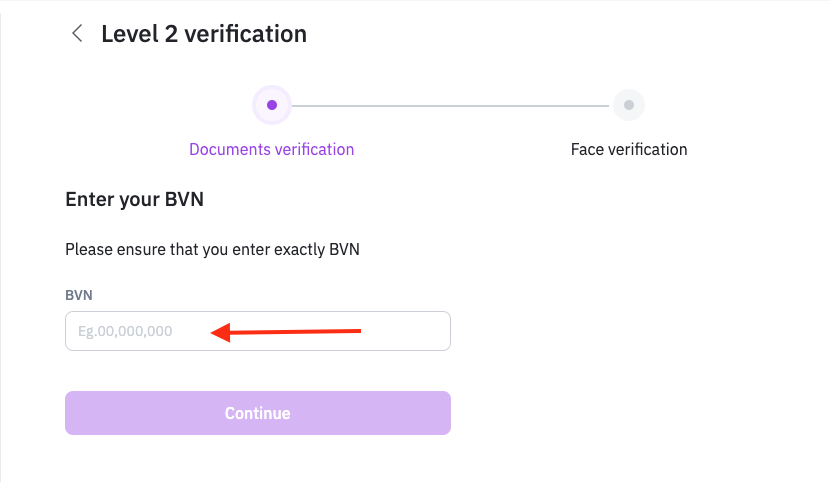The width and height of the screenshot is (830, 482).
Task: Click the progress line between the steps
Action: pos(450,104)
